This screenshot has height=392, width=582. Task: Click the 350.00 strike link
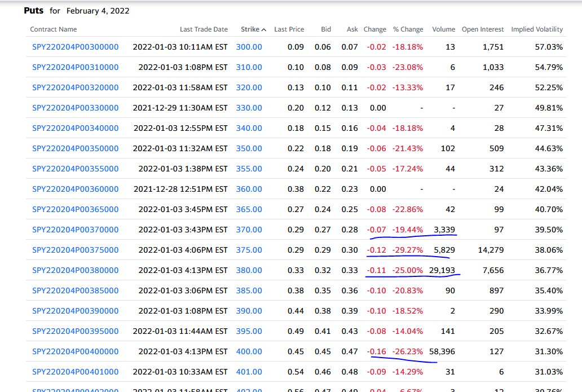pos(249,148)
